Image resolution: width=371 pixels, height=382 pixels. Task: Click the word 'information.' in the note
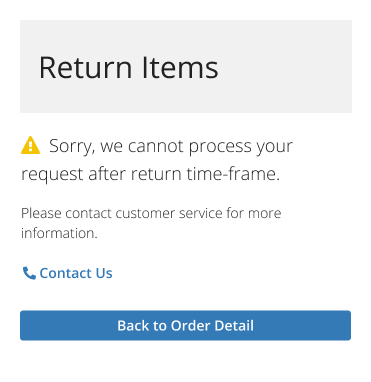click(x=59, y=233)
